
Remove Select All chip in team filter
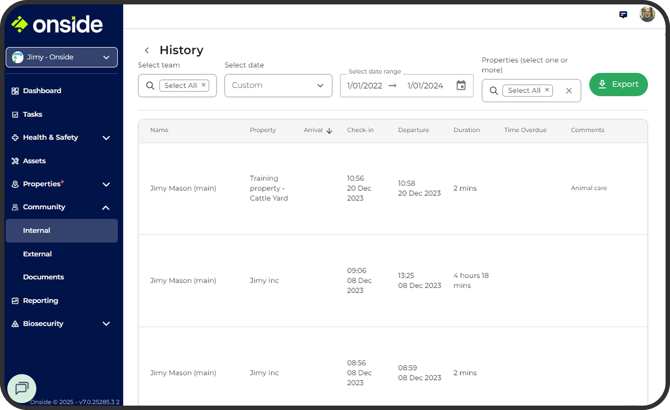(203, 86)
